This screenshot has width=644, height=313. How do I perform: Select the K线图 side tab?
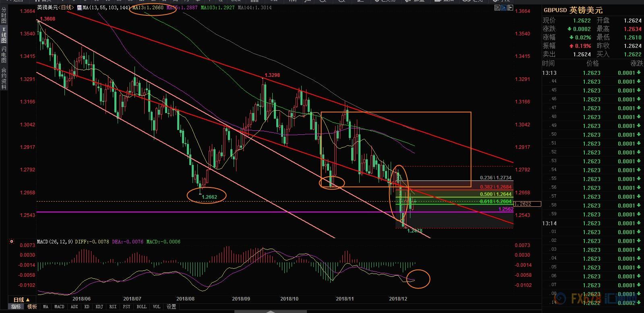point(4,35)
